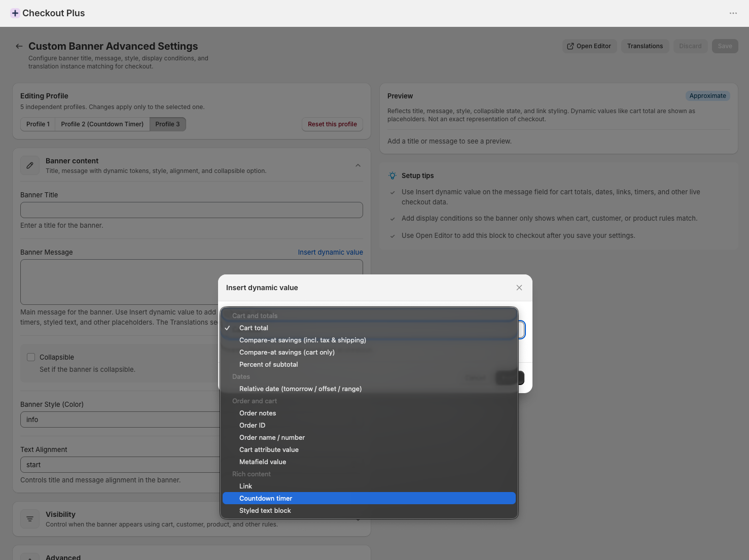This screenshot has height=560, width=749.
Task: Select Compare-at savings (incl. tax & shipping)
Action: tap(369, 340)
